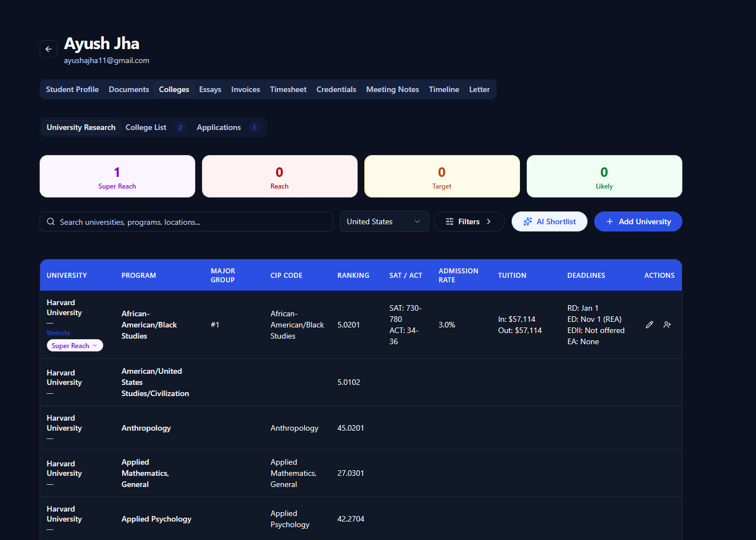Open the United States country dropdown
This screenshot has height=540, width=756.
pyautogui.click(x=384, y=221)
